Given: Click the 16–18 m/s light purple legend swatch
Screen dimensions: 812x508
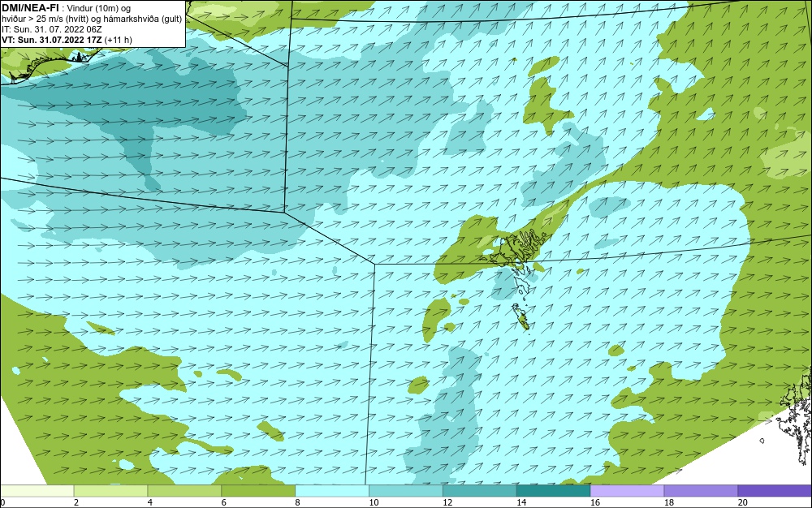Looking at the screenshot, I should tap(627, 490).
